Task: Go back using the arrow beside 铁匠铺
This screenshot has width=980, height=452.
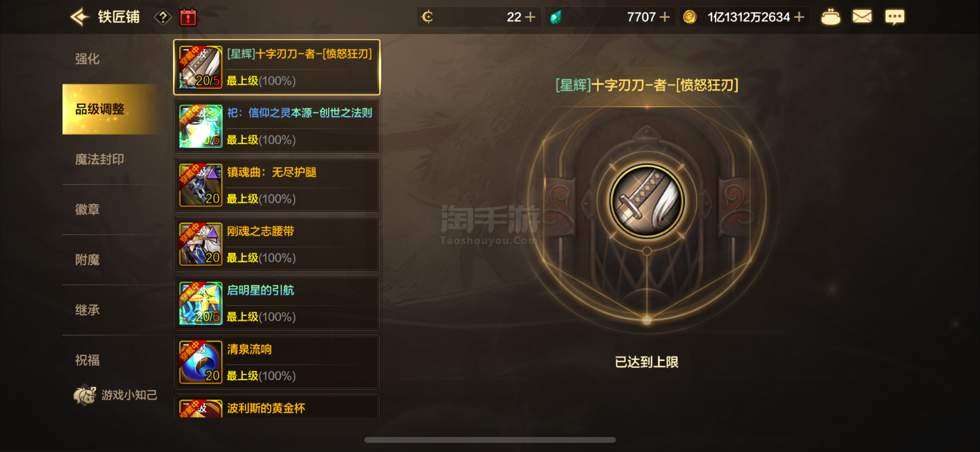Action: click(x=79, y=17)
